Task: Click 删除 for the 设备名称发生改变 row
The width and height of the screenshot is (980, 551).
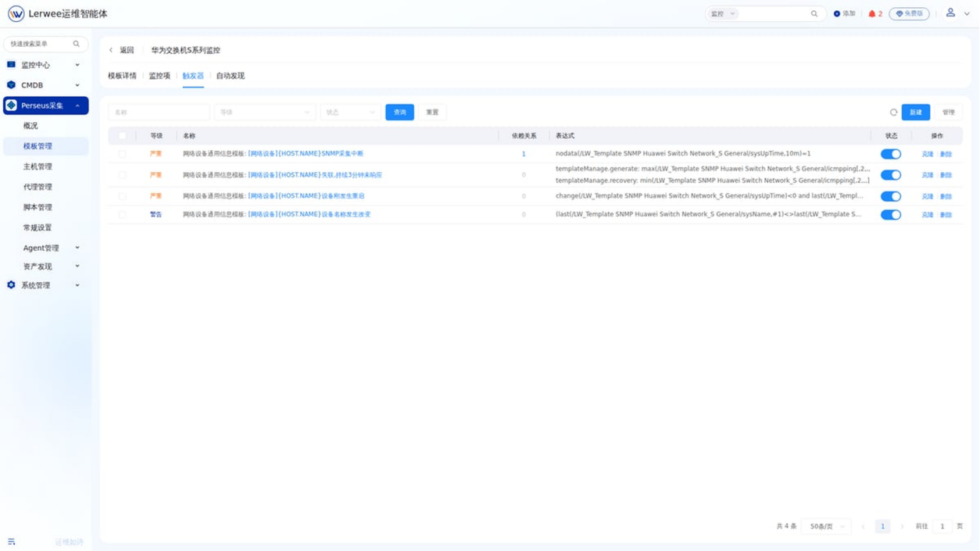Action: tap(946, 215)
